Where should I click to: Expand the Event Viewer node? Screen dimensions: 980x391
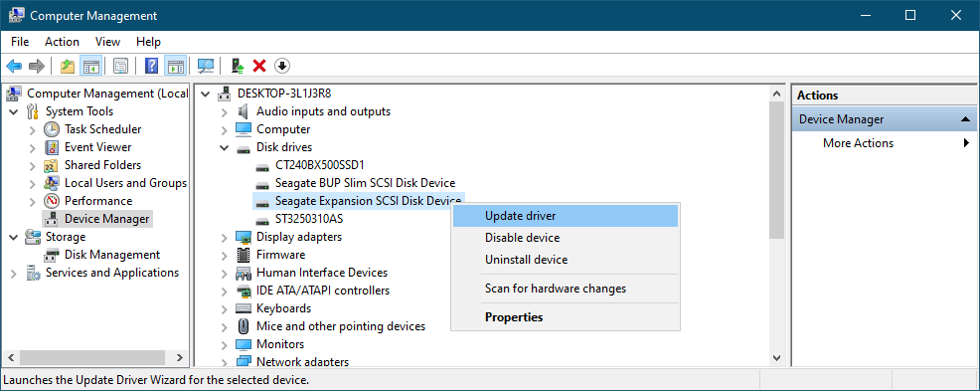pyautogui.click(x=33, y=147)
